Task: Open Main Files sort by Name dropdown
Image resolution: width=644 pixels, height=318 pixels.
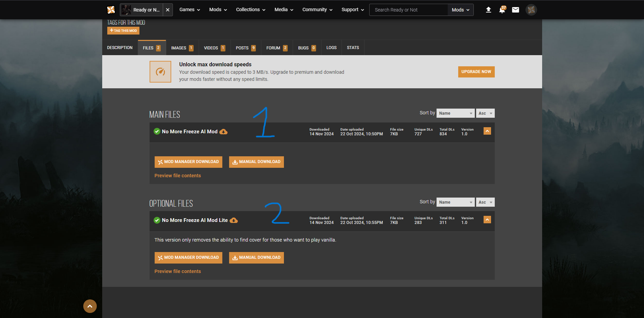Action: (456, 113)
